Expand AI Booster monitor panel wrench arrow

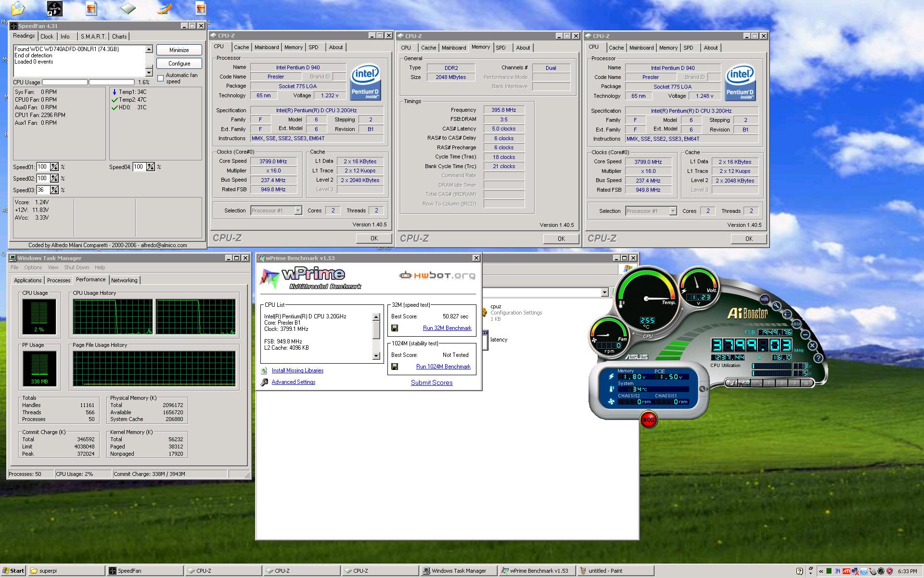coord(704,389)
